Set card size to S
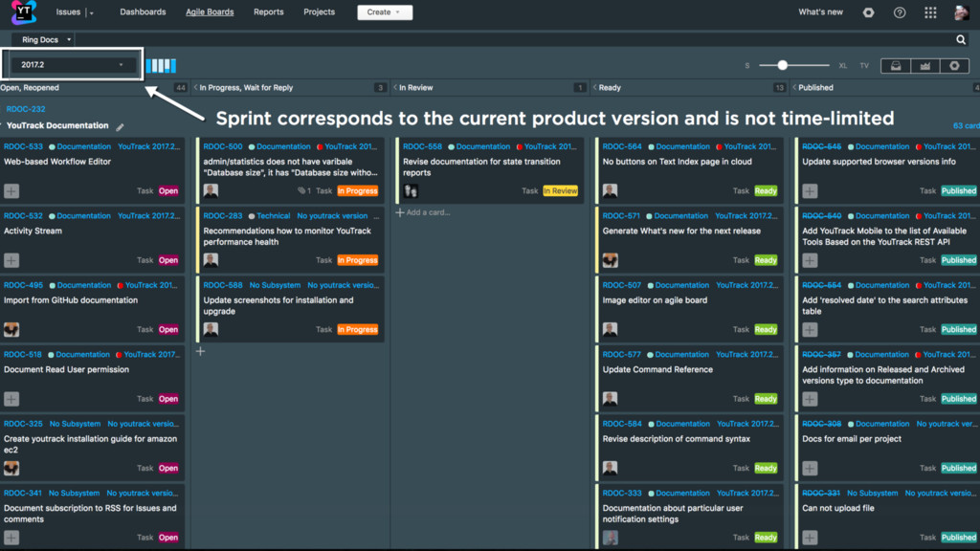The height and width of the screenshot is (551, 980). 746,66
